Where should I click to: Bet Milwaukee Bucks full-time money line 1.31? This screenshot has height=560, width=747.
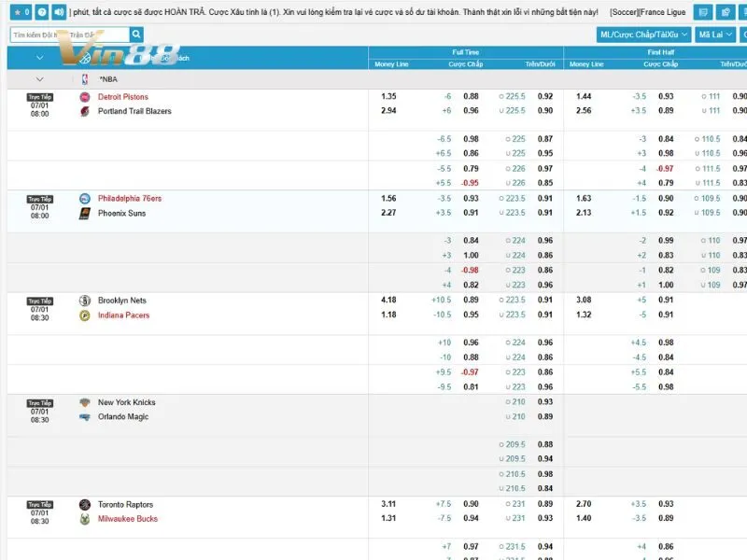click(x=388, y=518)
